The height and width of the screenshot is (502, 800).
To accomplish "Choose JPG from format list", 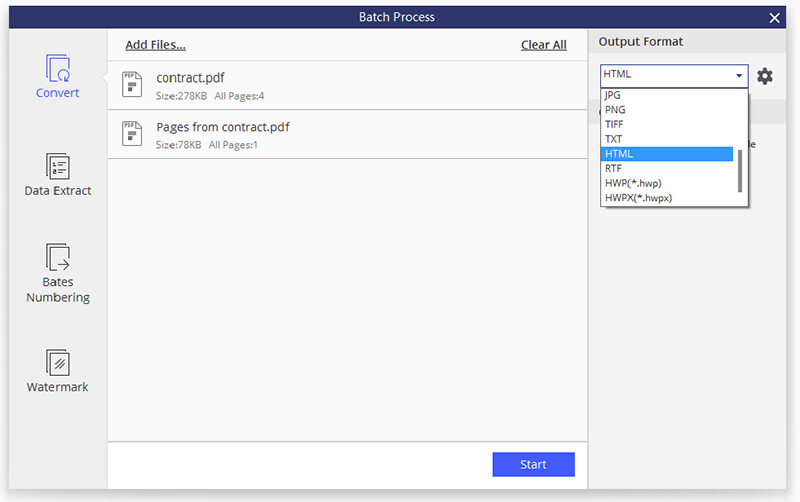I will [x=613, y=96].
